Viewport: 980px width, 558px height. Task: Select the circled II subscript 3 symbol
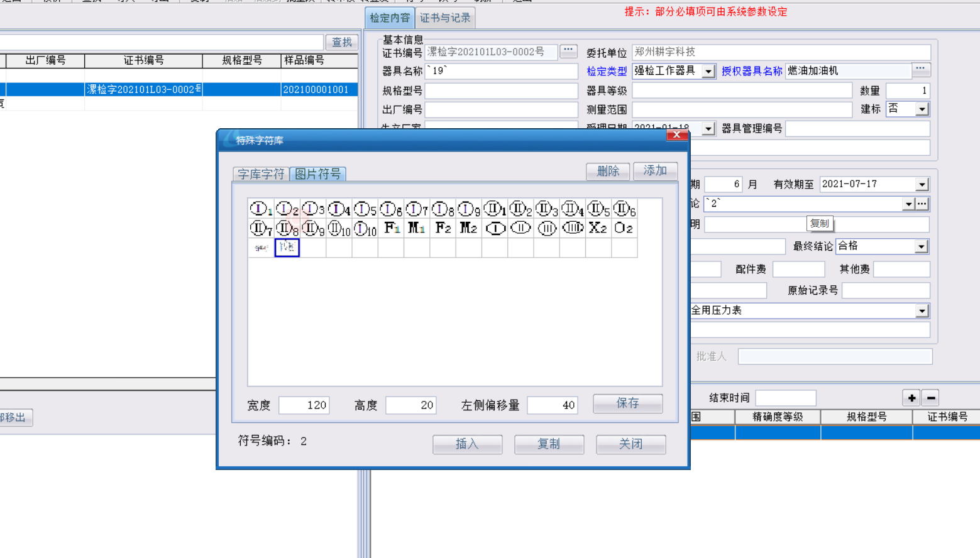pyautogui.click(x=546, y=209)
